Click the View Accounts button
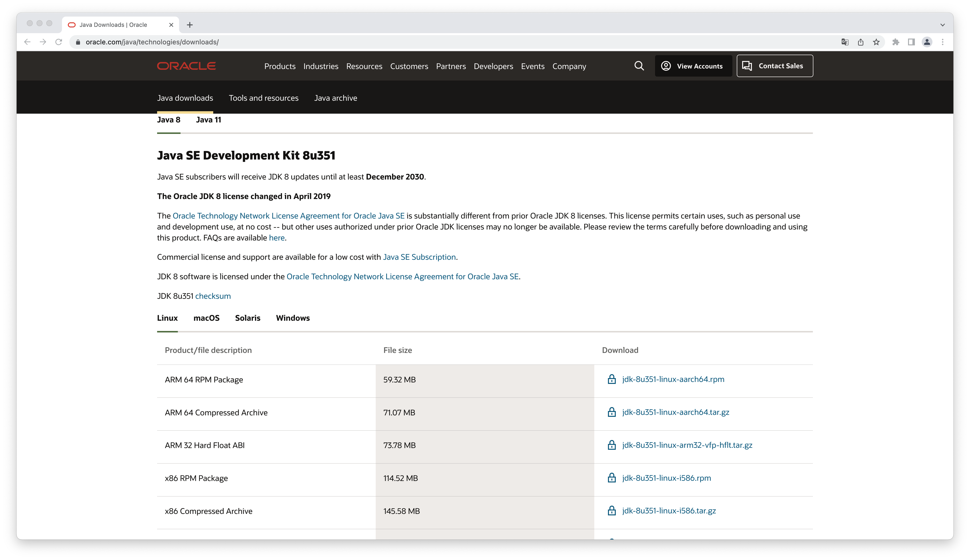The image size is (970, 560). (x=693, y=66)
